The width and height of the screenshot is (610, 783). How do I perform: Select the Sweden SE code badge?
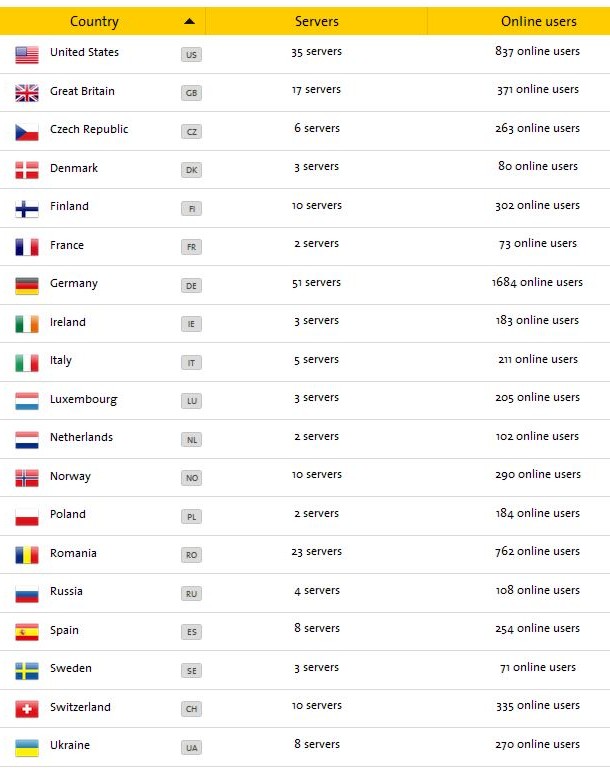pos(192,671)
